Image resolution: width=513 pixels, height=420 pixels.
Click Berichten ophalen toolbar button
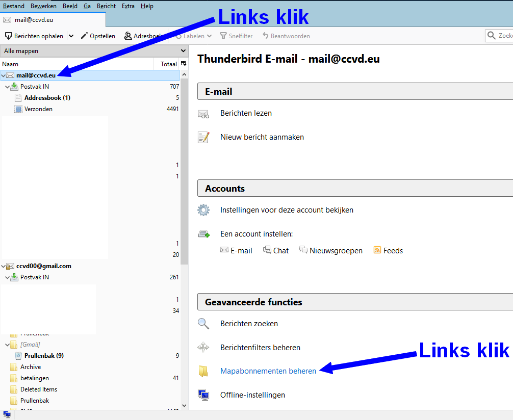(x=34, y=36)
